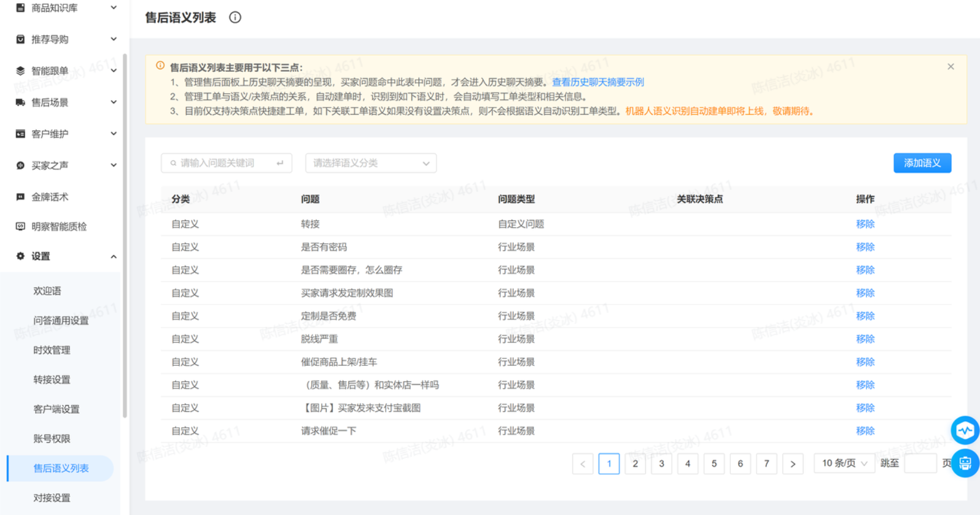Click the enter arrow icon in keyword box

tap(280, 163)
